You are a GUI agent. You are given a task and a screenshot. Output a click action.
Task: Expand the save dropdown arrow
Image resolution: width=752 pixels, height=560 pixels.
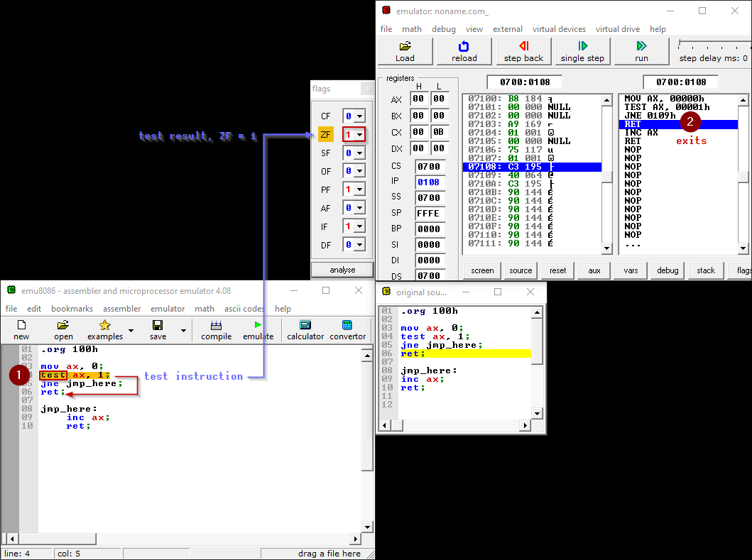coord(183,331)
